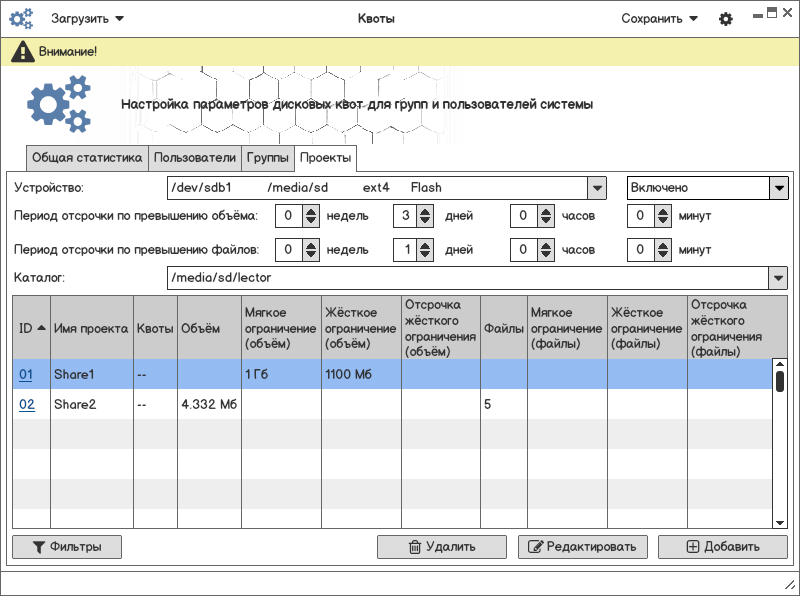Open project ID 02 link
Viewport: 800px width, 596px height.
27,405
